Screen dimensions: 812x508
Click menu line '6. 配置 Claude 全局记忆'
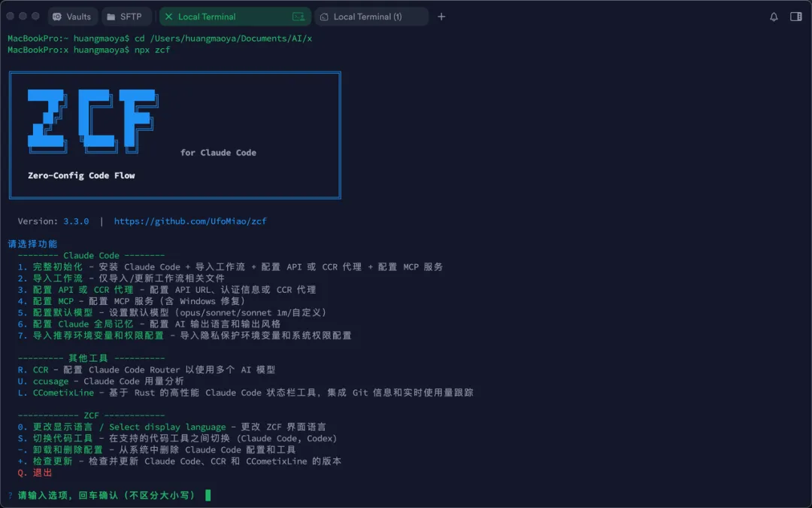(149, 324)
